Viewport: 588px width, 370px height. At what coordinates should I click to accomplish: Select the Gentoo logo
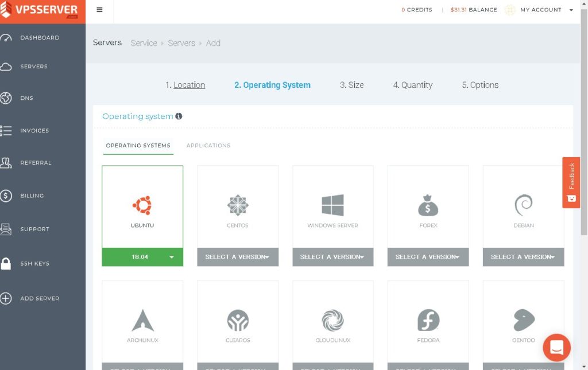point(524,320)
